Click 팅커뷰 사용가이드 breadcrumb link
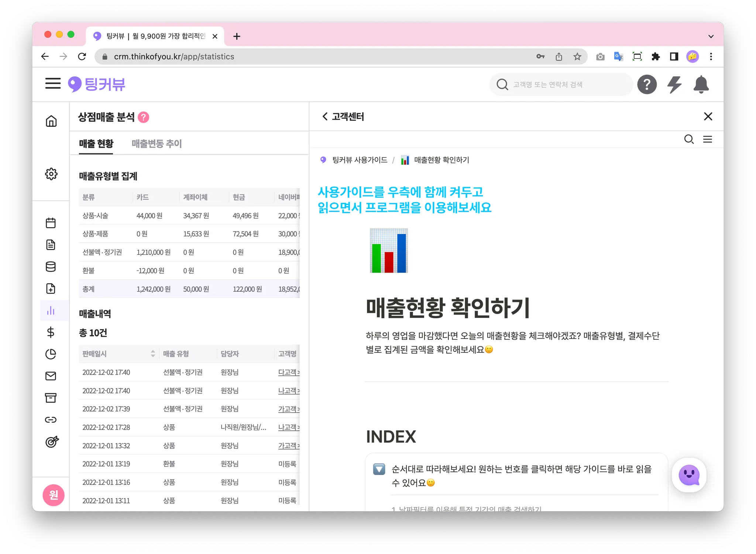The image size is (756, 554). (360, 160)
